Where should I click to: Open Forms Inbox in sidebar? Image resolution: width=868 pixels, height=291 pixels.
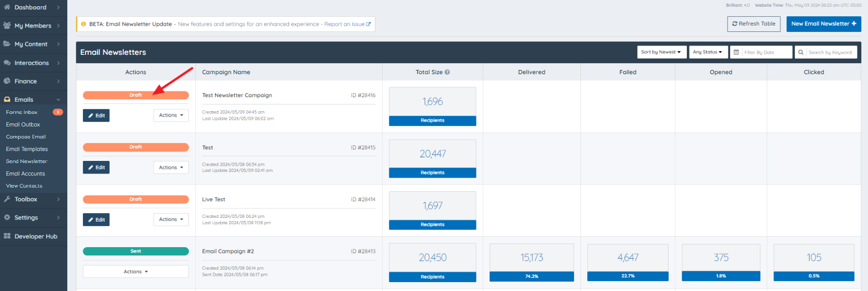click(x=22, y=112)
